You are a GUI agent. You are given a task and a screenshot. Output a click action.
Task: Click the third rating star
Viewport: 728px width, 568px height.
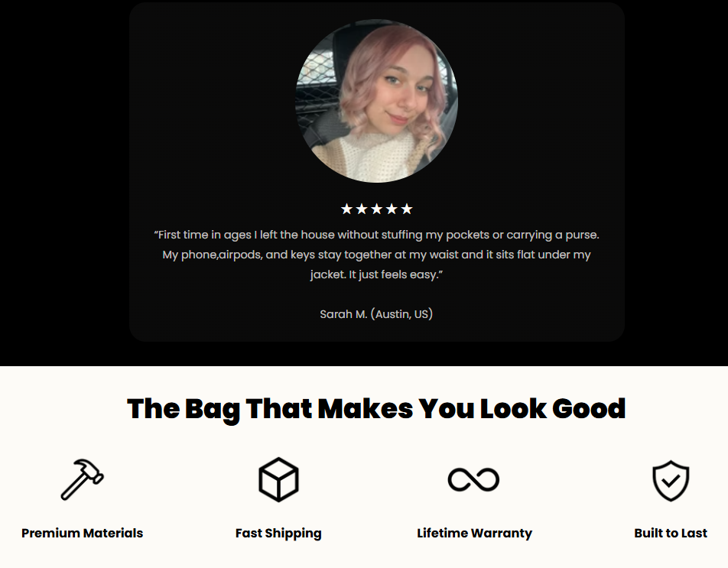376,209
